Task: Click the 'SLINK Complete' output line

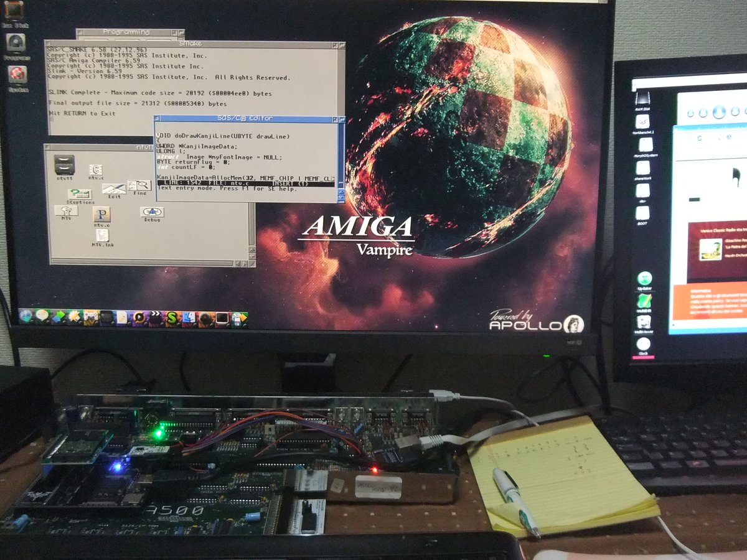Action: (160, 93)
